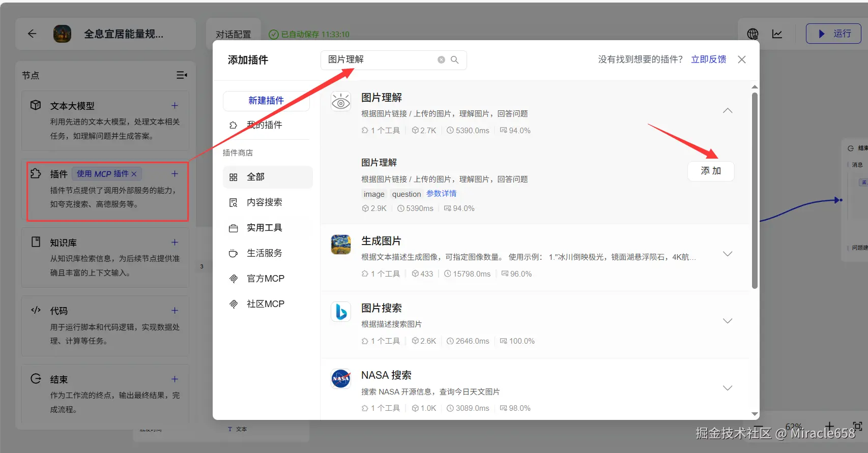Click the image parameter tag
The width and height of the screenshot is (868, 453).
[x=374, y=194]
